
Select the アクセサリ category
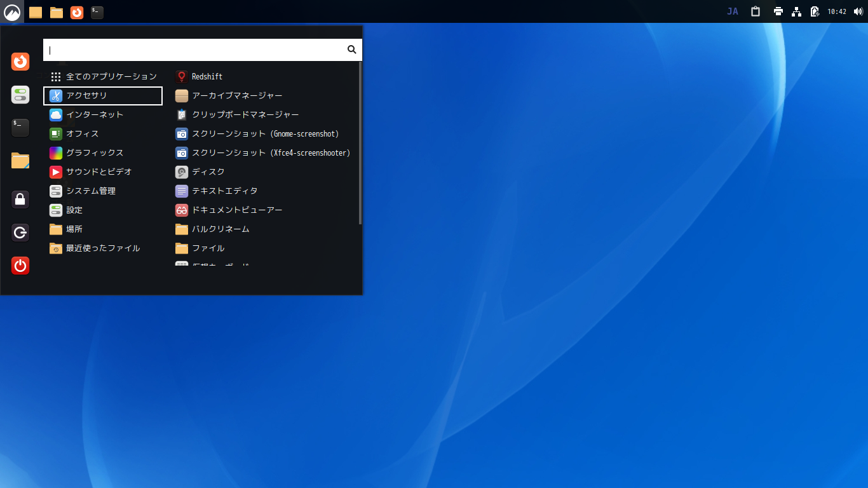click(x=103, y=96)
